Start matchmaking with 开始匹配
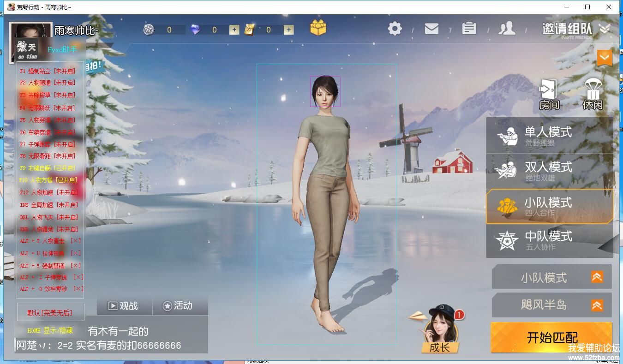This screenshot has height=364, width=623. point(551,337)
